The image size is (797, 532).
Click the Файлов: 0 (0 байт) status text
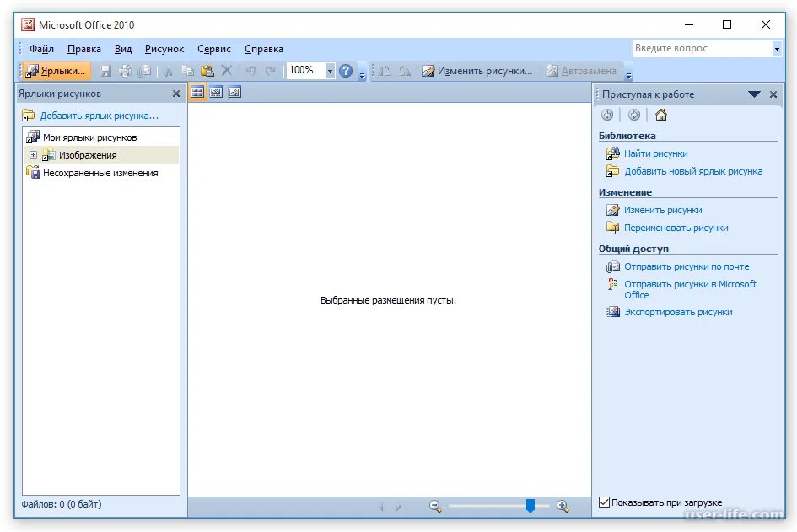(x=62, y=504)
